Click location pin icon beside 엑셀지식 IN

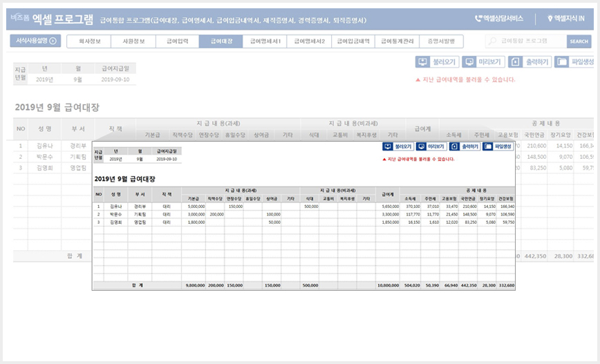[550, 19]
